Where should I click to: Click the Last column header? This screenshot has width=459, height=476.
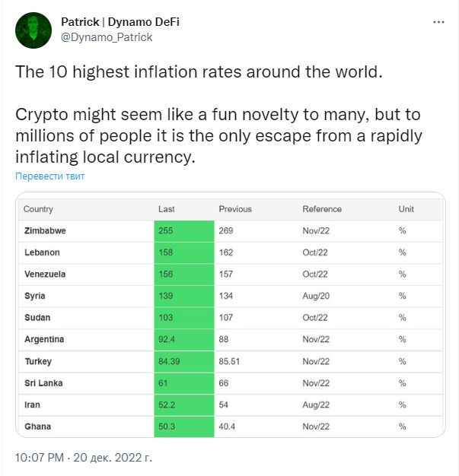(167, 209)
